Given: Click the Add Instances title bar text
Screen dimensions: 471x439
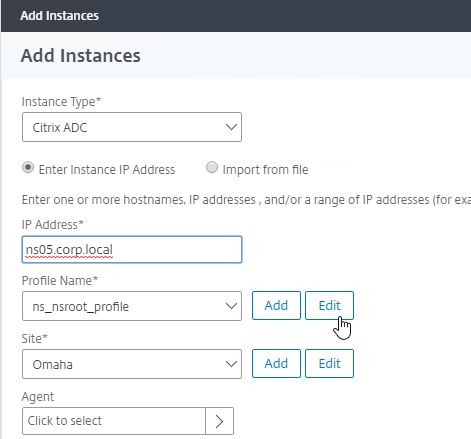Looking at the screenshot, I should coord(60,16).
